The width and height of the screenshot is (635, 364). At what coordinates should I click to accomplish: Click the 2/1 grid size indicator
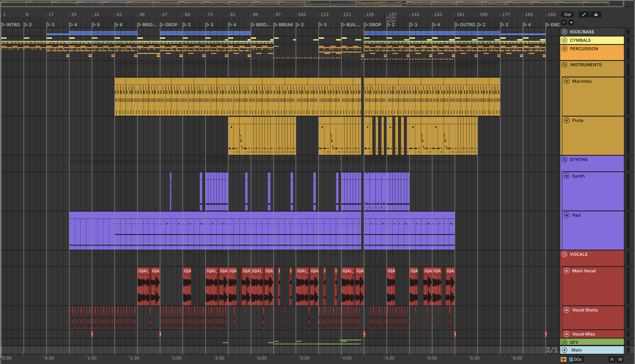click(x=552, y=350)
